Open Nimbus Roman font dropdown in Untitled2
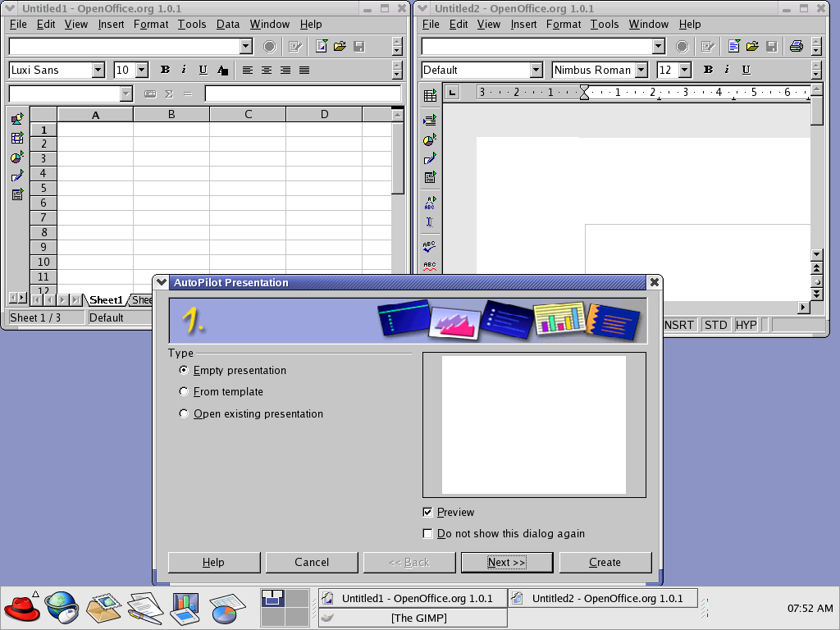 pyautogui.click(x=641, y=70)
